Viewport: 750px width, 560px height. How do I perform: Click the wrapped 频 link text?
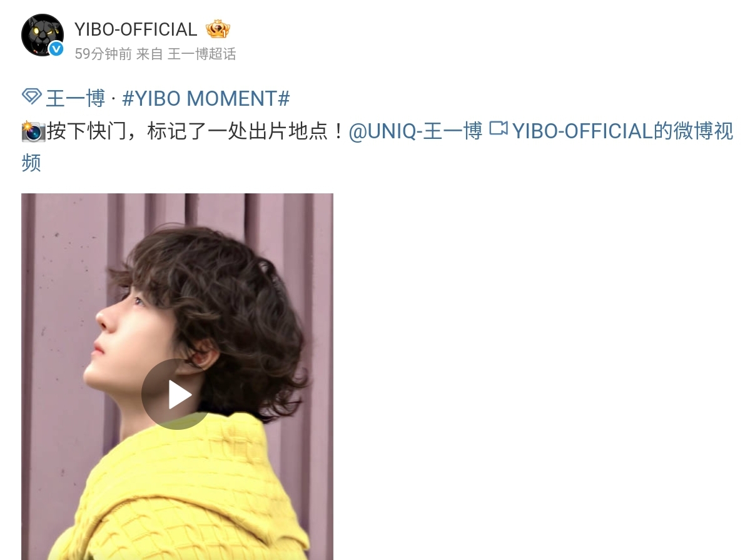click(31, 163)
